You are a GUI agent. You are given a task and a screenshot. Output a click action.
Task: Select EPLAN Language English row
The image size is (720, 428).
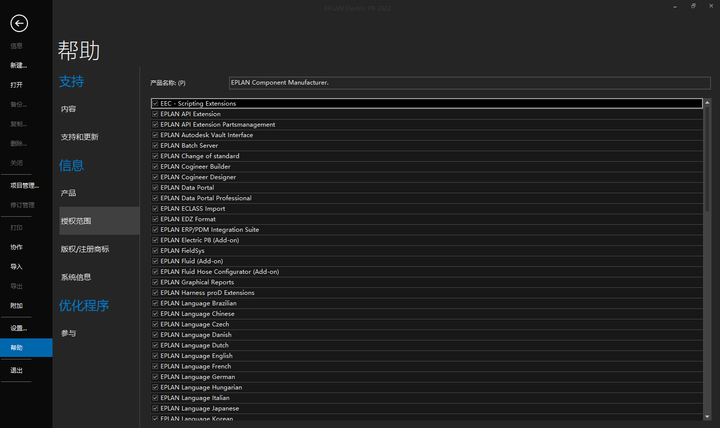427,356
